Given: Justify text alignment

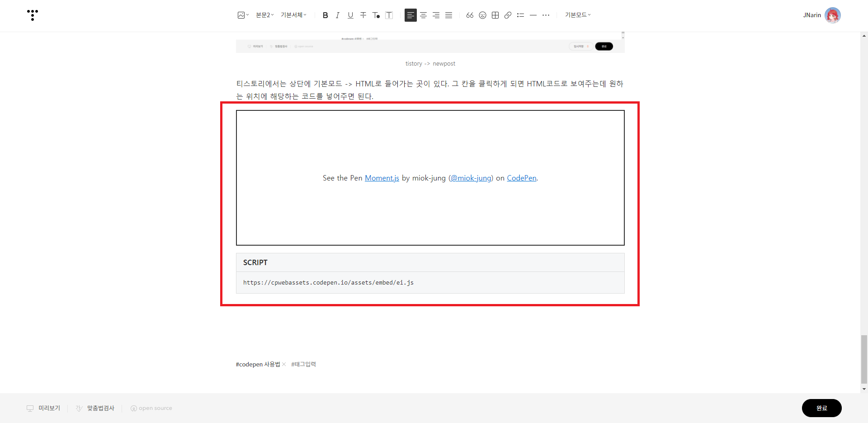Looking at the screenshot, I should 448,15.
